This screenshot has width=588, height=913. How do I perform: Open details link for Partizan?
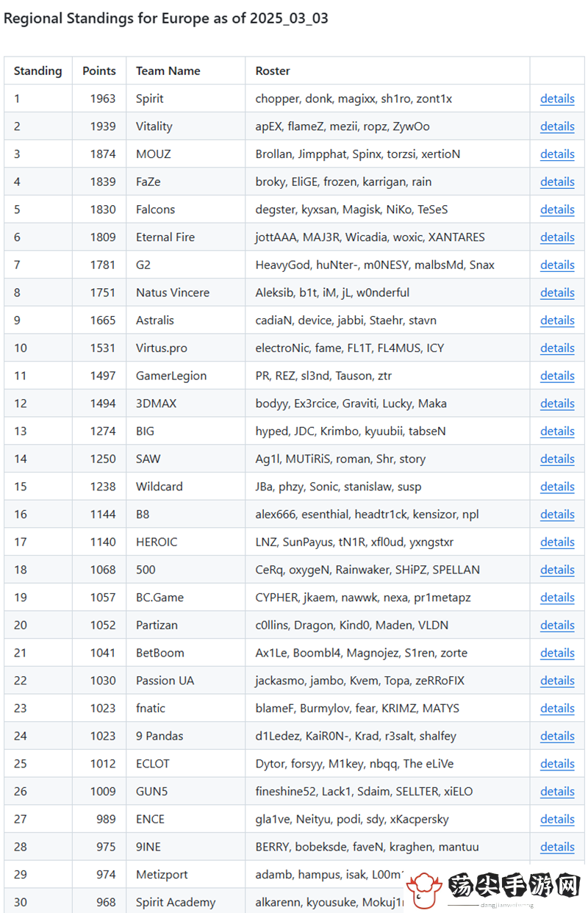pyautogui.click(x=557, y=626)
